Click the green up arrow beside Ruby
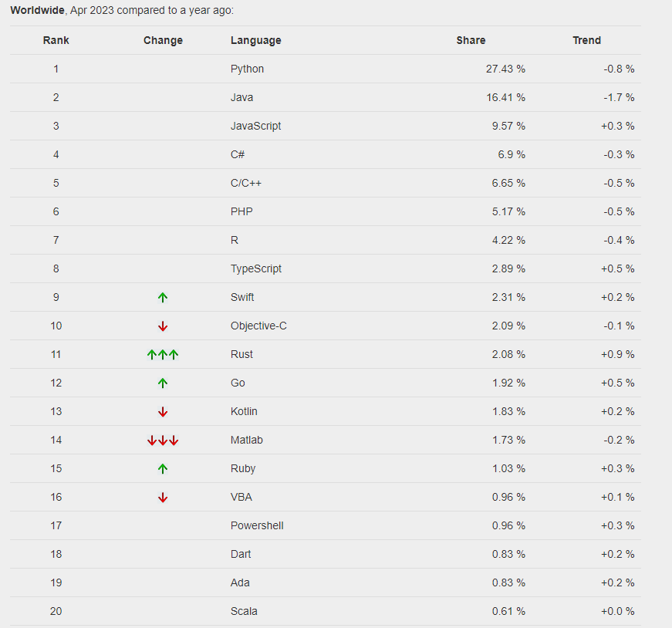Viewport: 672px width, 628px height. point(163,468)
